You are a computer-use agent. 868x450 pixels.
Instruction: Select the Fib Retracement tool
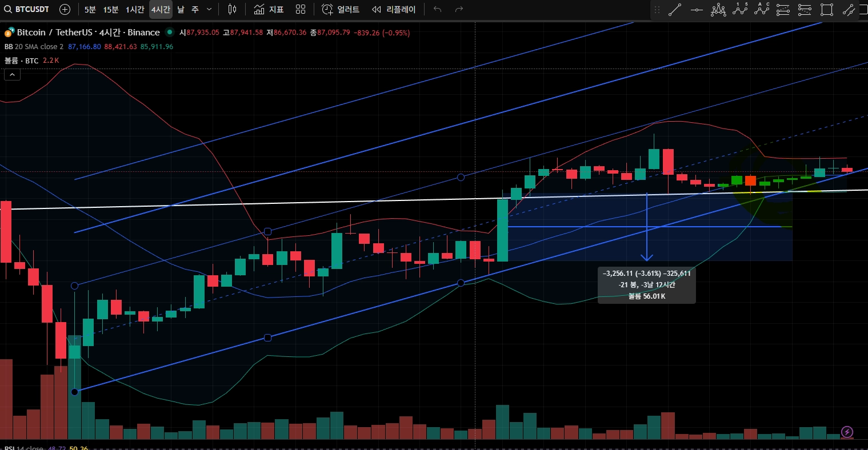coord(783,10)
